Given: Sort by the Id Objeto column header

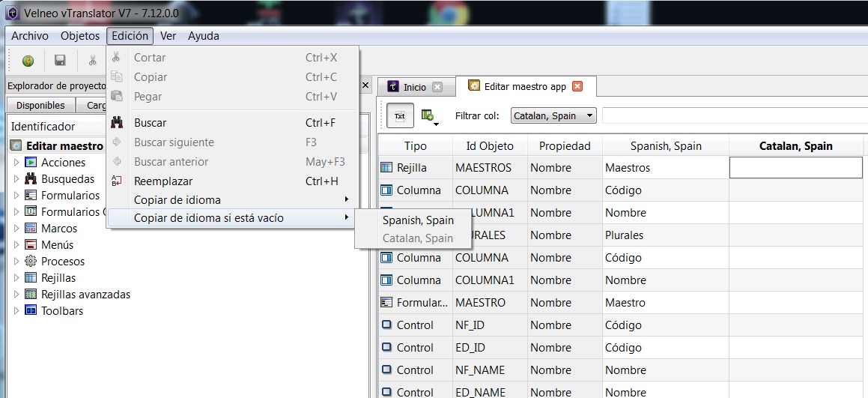Looking at the screenshot, I should pos(489,146).
